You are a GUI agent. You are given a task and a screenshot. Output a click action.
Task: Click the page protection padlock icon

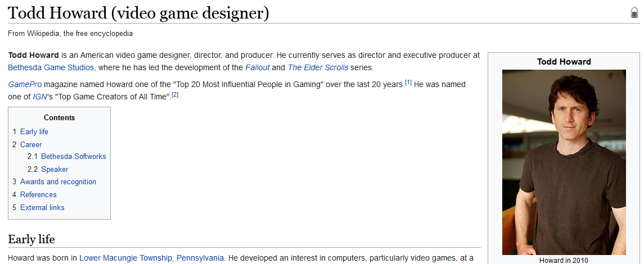pyautogui.click(x=634, y=13)
